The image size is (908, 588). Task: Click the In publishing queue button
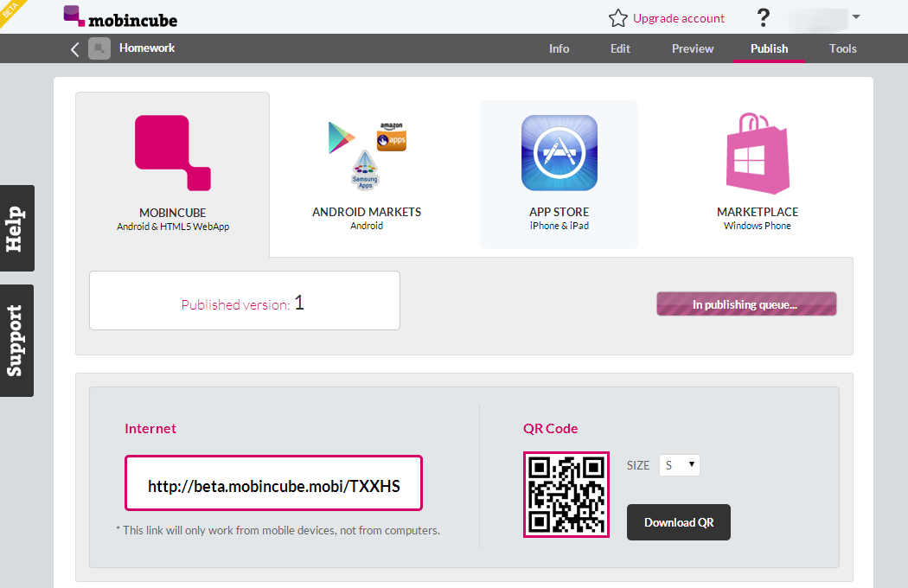(746, 304)
